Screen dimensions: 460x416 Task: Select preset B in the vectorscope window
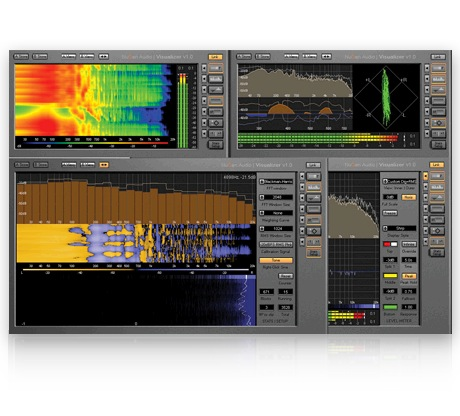(263, 57)
